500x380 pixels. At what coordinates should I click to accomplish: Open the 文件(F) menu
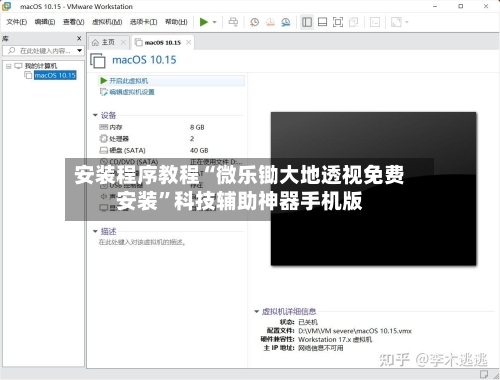tap(16, 22)
